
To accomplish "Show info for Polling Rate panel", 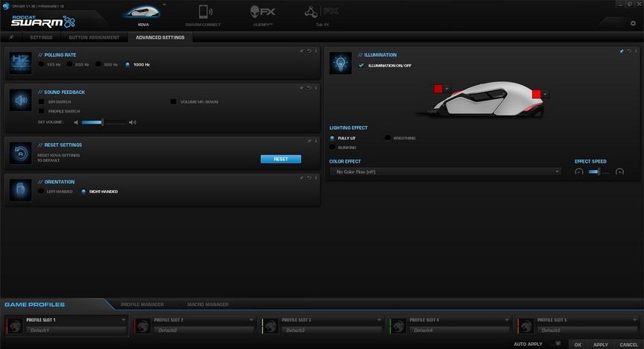I will (x=316, y=51).
